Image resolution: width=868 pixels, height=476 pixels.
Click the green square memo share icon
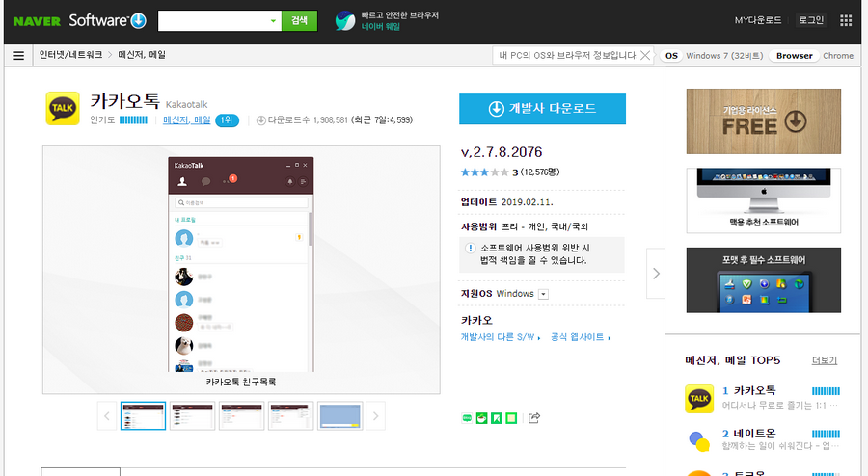511,418
